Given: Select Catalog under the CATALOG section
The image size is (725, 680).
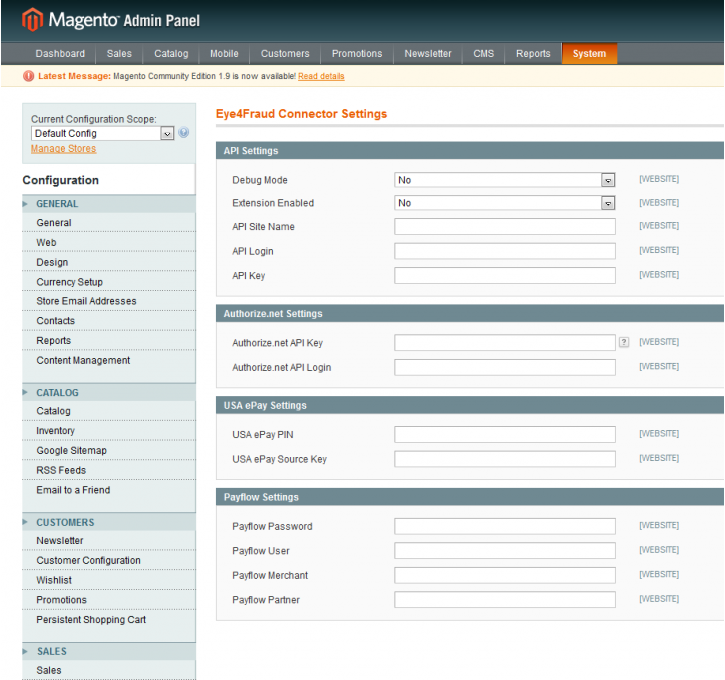Looking at the screenshot, I should [x=109, y=411].
